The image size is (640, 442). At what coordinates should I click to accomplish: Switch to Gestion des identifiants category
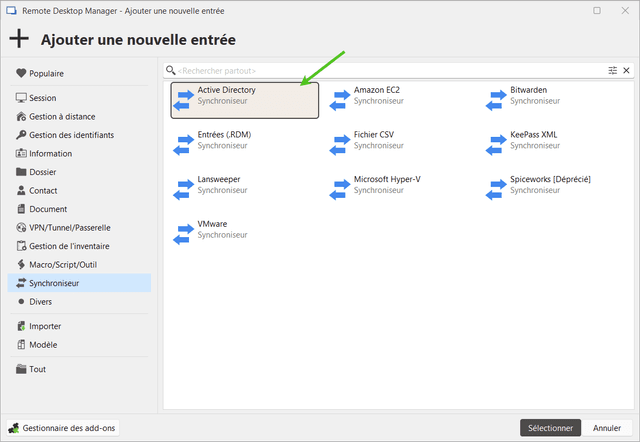coord(71,135)
